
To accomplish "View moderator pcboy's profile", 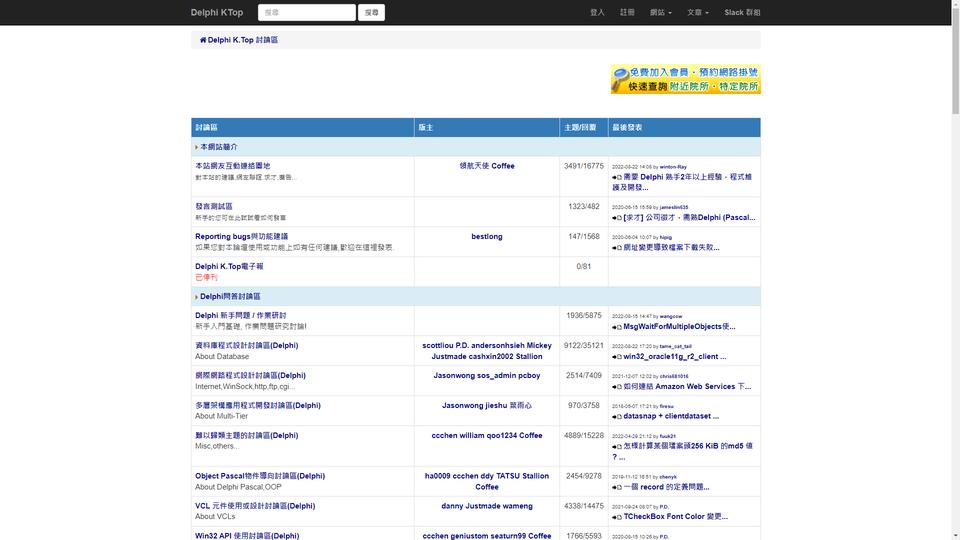I will (x=527, y=375).
